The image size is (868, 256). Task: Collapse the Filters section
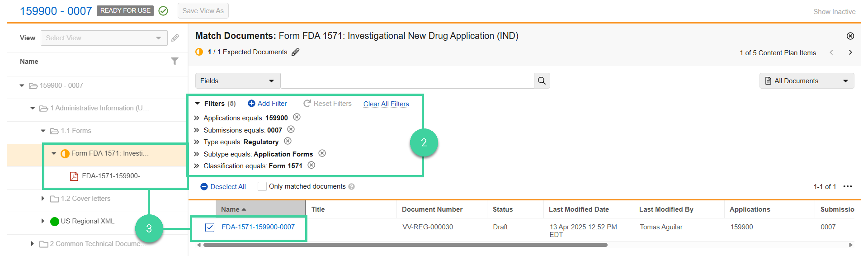[x=198, y=104]
